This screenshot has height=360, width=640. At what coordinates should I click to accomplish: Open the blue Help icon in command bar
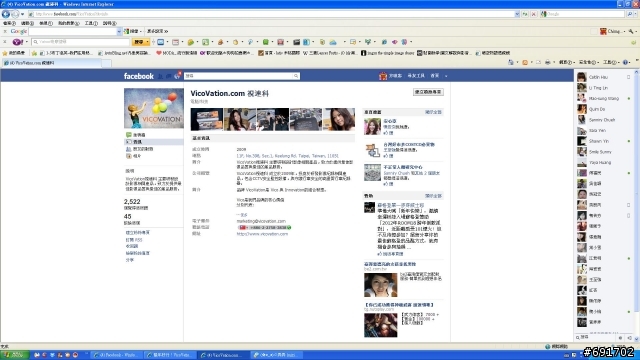625,62
